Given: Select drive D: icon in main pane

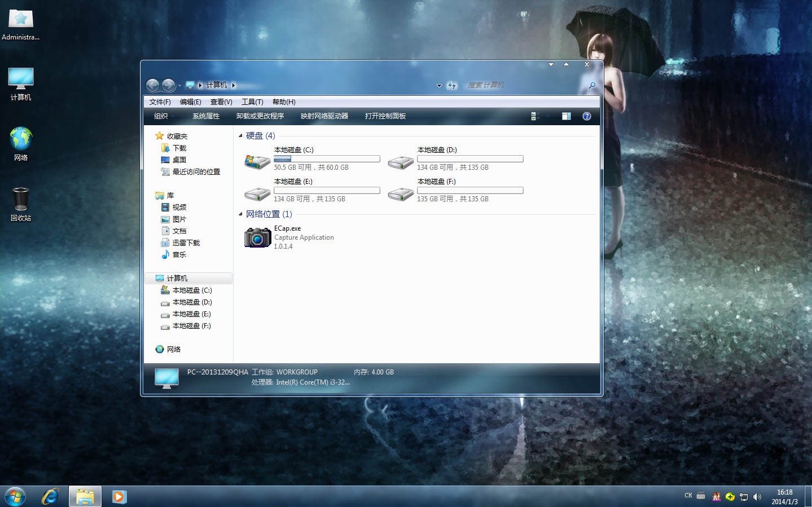Looking at the screenshot, I should tap(401, 162).
